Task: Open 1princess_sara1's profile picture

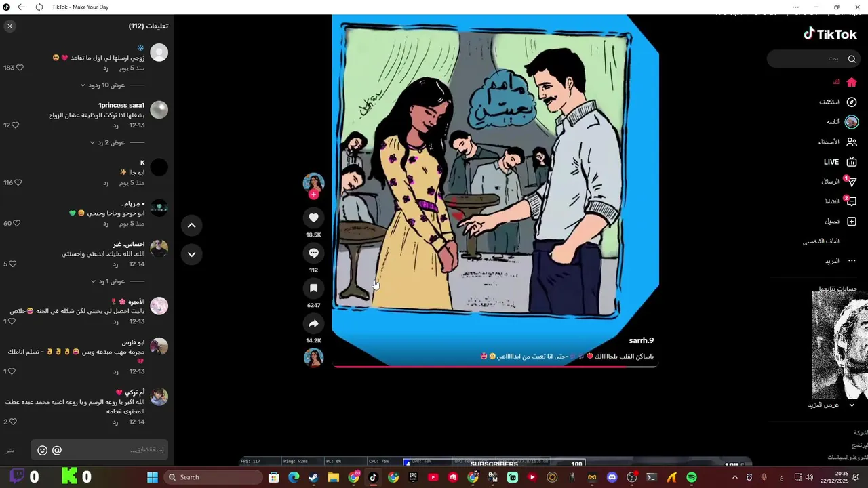Action: 159,110
